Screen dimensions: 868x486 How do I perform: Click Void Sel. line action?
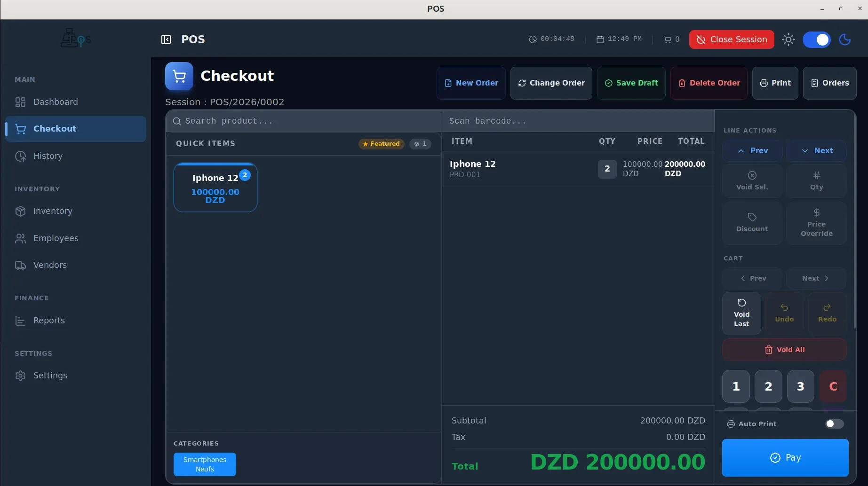[x=752, y=181]
